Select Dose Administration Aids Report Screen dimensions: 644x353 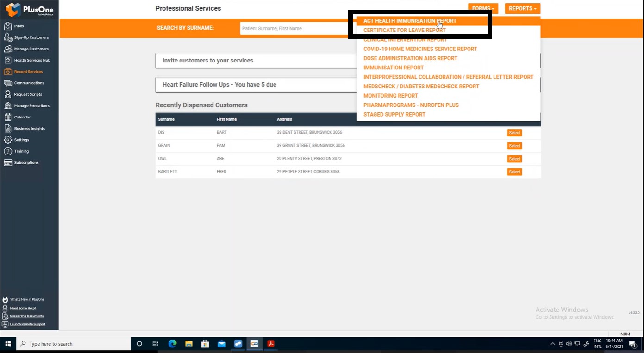[x=410, y=58]
